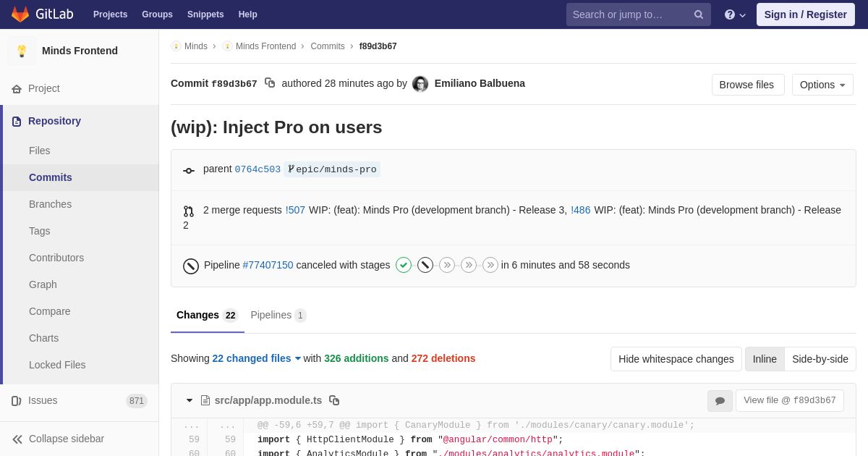
Task: Open merge request !507 link
Action: point(295,210)
